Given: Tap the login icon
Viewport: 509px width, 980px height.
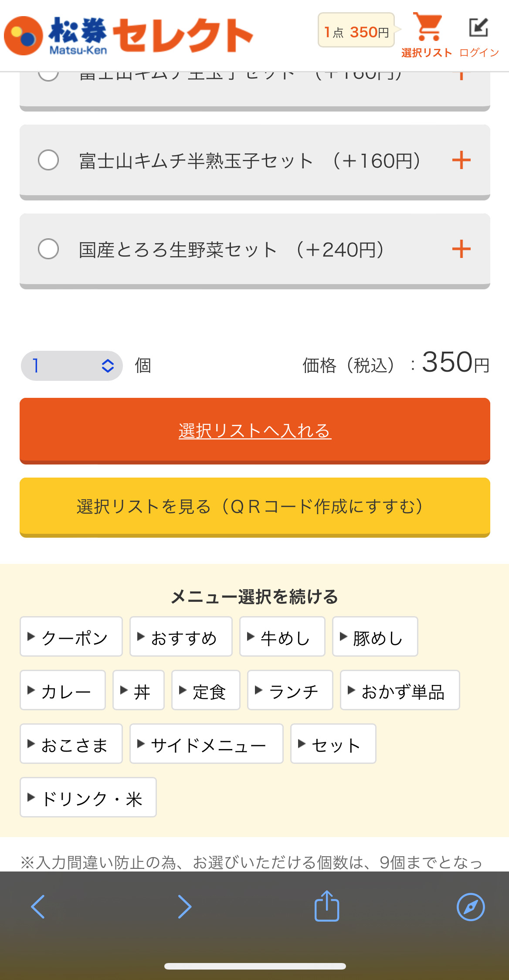Looking at the screenshot, I should [x=478, y=36].
